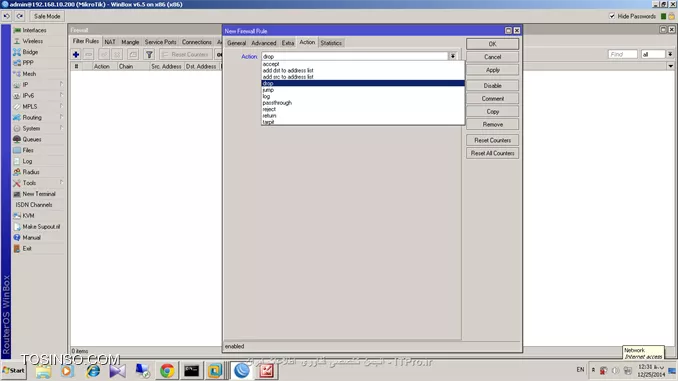This screenshot has width=678, height=381.
Task: Select jump from the Action list
Action: (x=363, y=90)
